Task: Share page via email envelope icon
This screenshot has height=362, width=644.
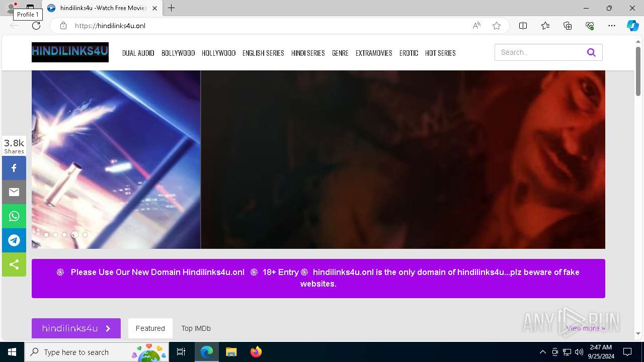Action: pos(14,192)
